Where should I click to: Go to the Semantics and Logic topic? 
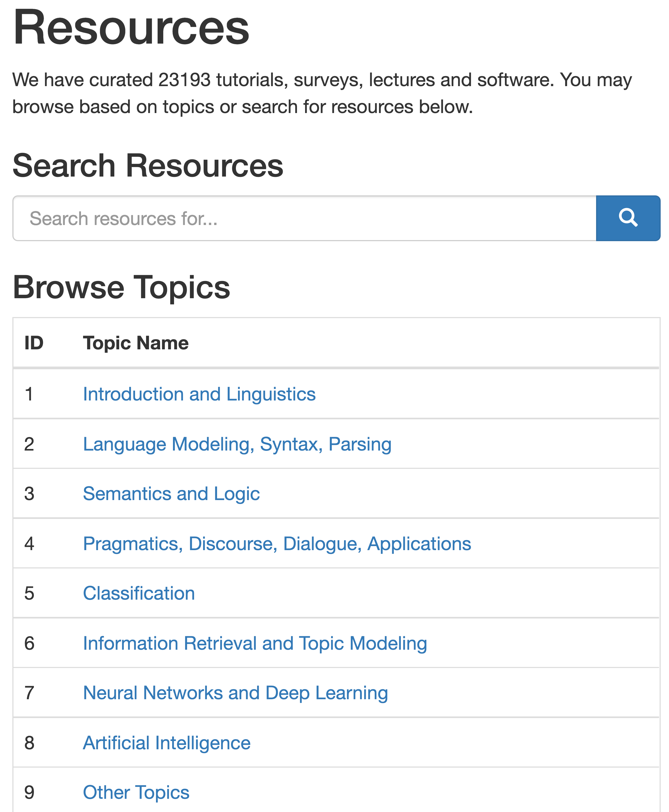click(171, 494)
